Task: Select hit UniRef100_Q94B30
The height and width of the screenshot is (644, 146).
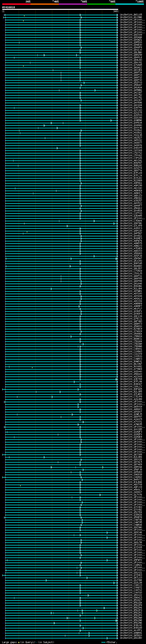Action: pyautogui.click(x=131, y=45)
